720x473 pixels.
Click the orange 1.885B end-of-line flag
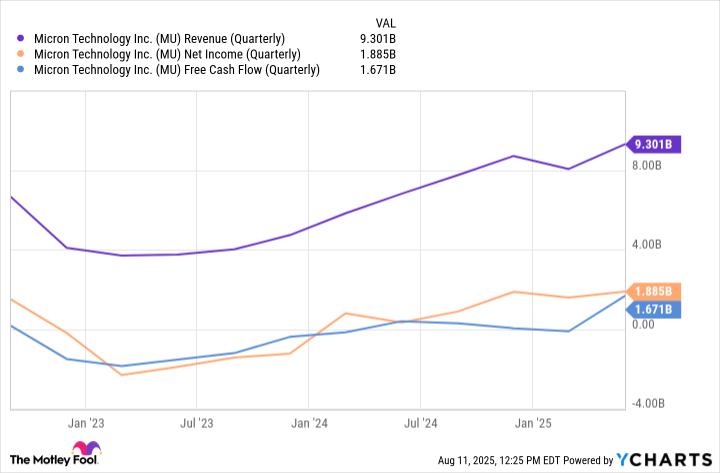pyautogui.click(x=653, y=291)
